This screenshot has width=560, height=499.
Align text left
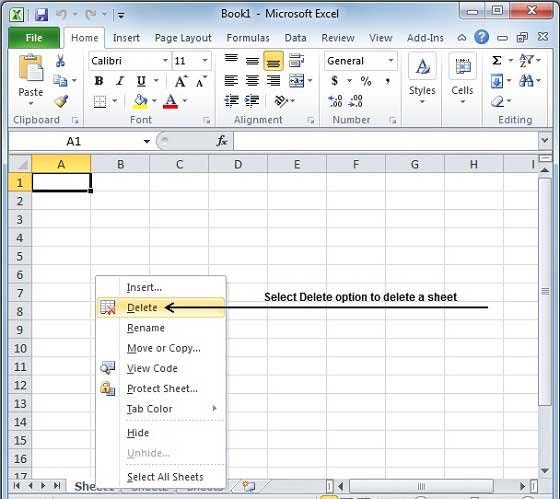[x=231, y=81]
